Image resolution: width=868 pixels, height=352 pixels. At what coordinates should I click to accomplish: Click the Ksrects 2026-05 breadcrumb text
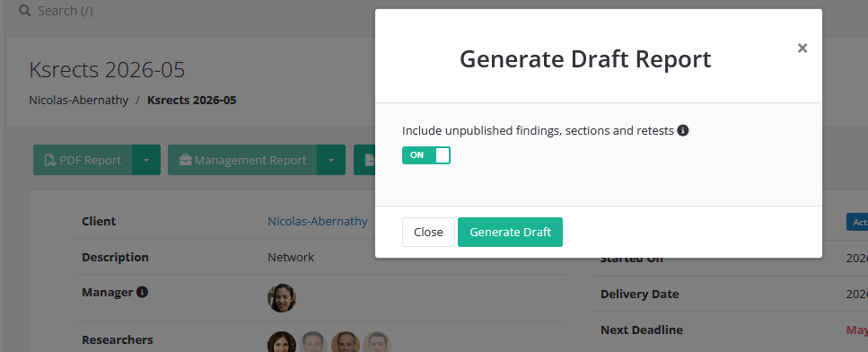(191, 101)
